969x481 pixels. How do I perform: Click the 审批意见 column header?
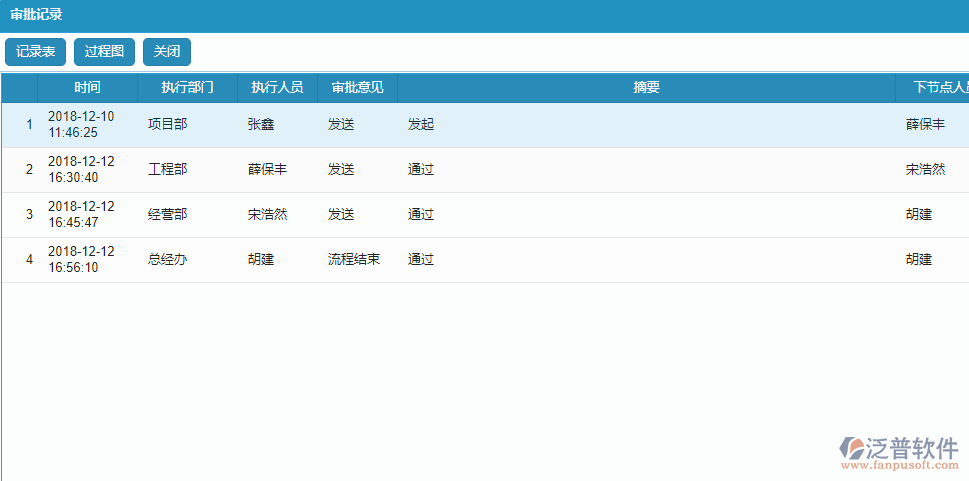[x=358, y=88]
